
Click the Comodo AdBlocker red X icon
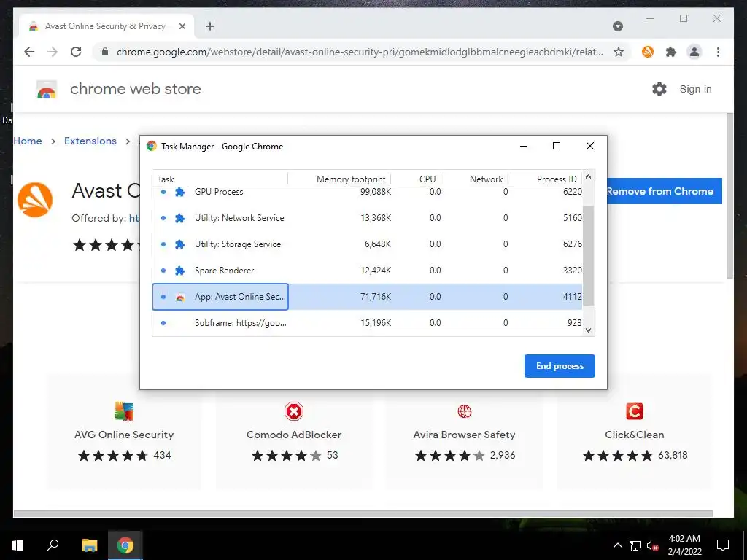[x=294, y=411]
